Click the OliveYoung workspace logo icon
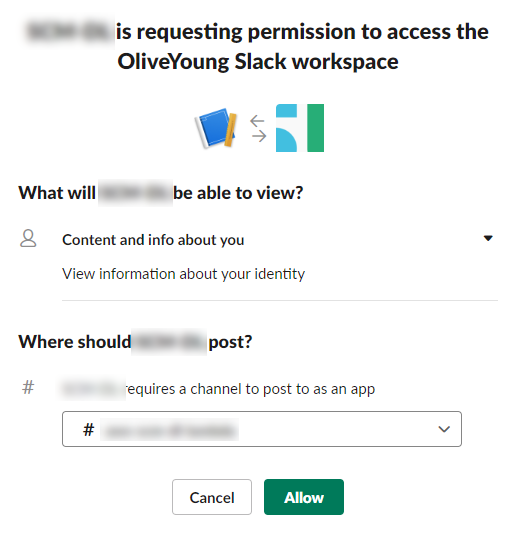The height and width of the screenshot is (543, 525). pos(300,128)
